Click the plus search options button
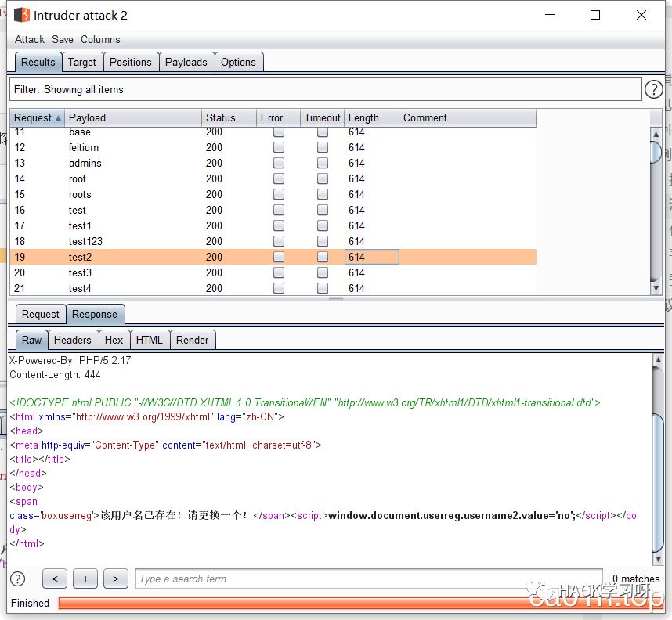 85,579
